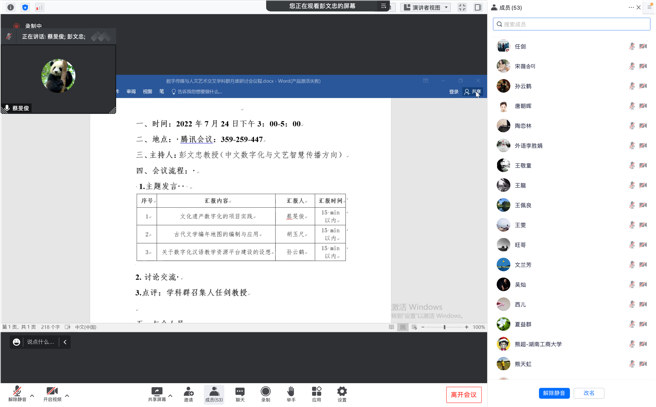Open the 演讲者视图 view dropdown
This screenshot has height=407, width=656.
tap(426, 7)
